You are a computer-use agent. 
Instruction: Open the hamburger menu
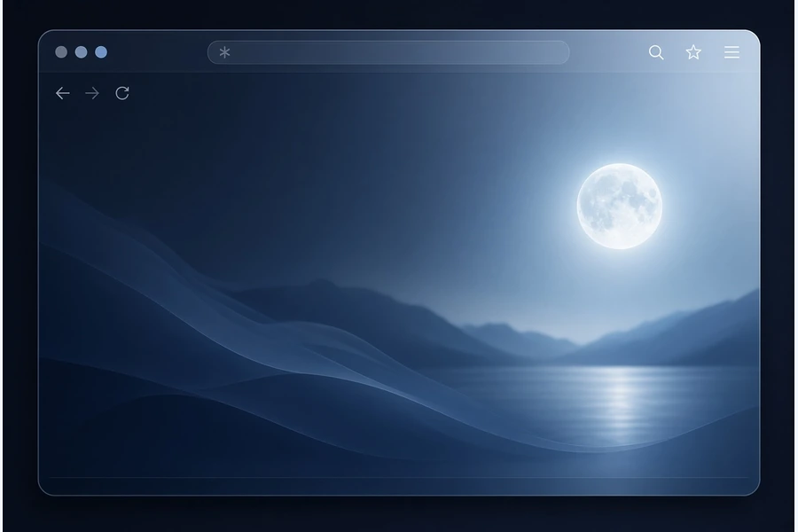click(x=731, y=52)
